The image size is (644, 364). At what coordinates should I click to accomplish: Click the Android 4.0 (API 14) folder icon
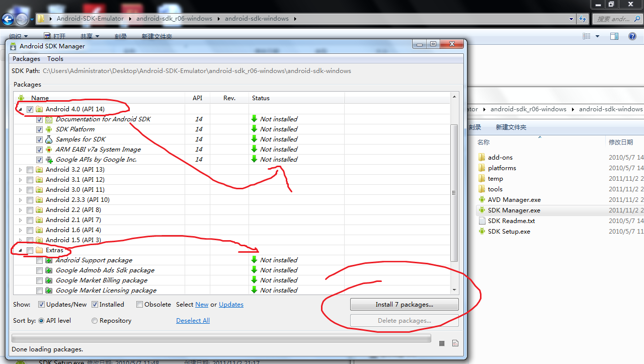pos(39,109)
